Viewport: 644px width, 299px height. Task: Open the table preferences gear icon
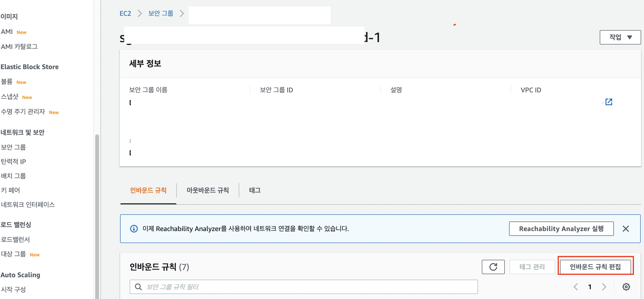(x=626, y=287)
